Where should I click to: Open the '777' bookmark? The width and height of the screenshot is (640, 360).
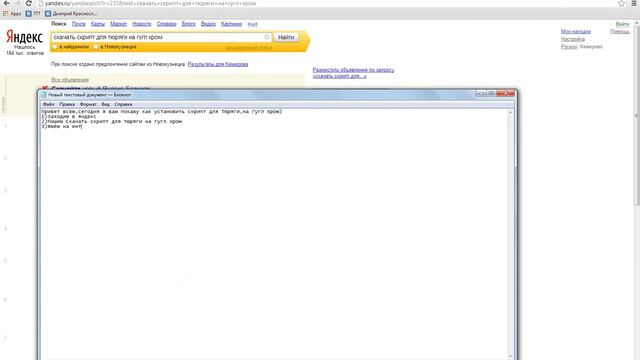point(33,13)
